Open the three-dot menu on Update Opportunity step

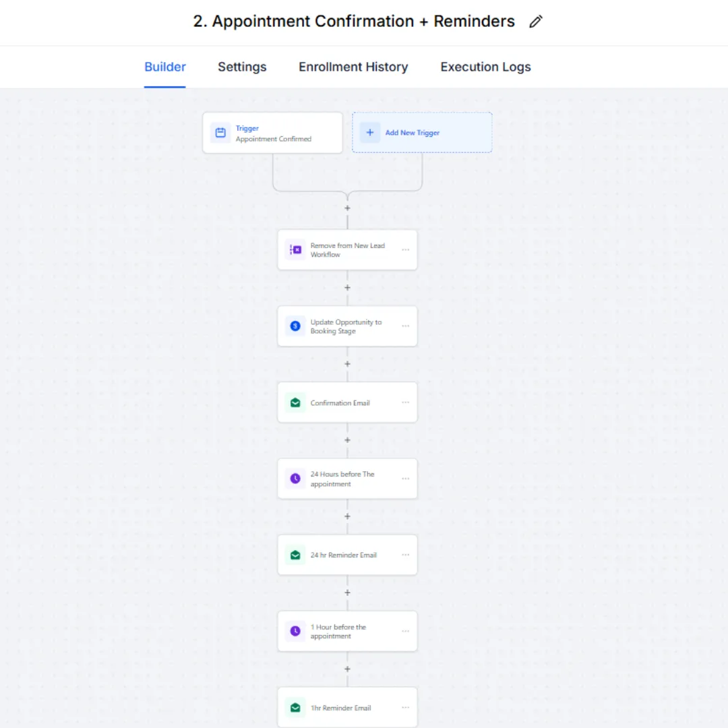[x=405, y=326]
